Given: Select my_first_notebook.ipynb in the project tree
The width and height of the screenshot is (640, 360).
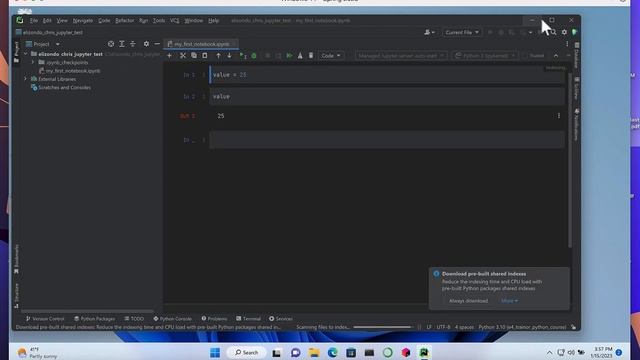Looking at the screenshot, I should click(70, 71).
